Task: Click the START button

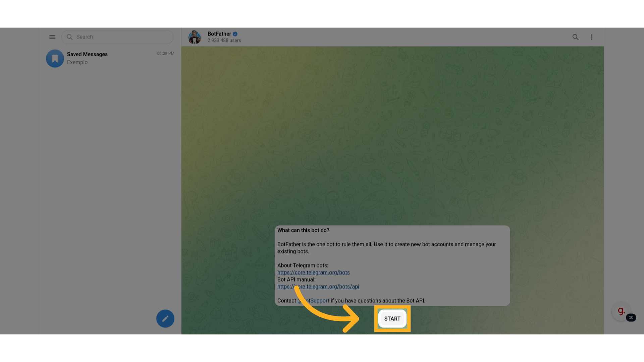Action: pos(392,319)
